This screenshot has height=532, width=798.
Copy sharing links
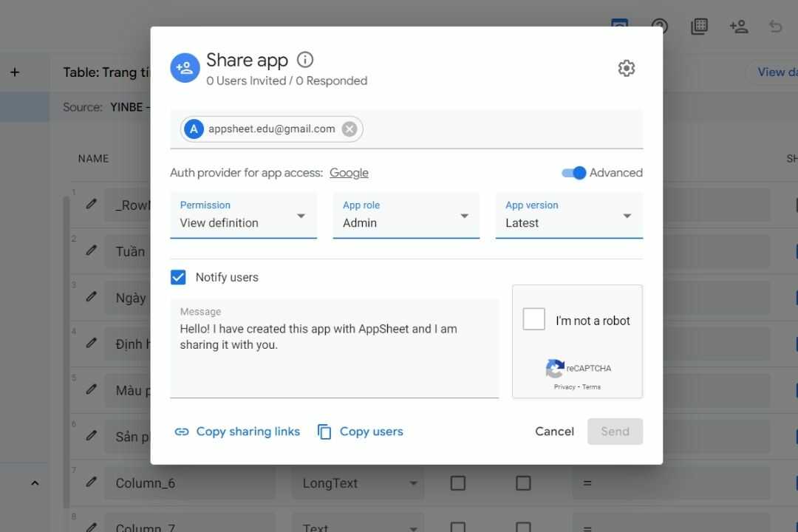point(237,432)
